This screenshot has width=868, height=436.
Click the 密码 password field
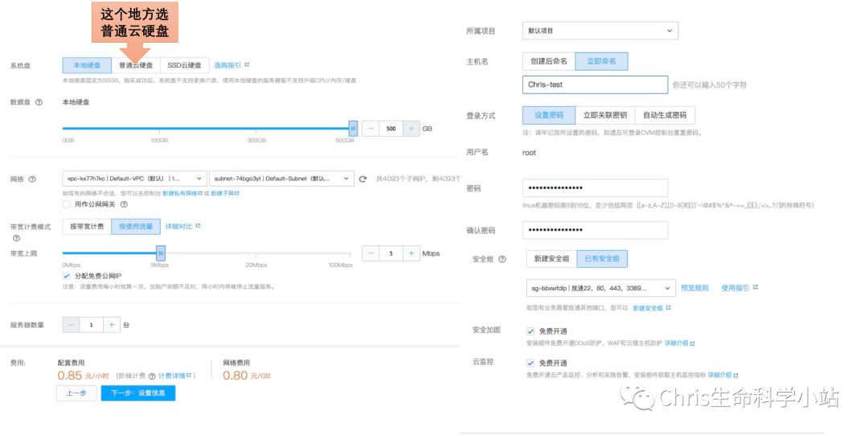[595, 187]
